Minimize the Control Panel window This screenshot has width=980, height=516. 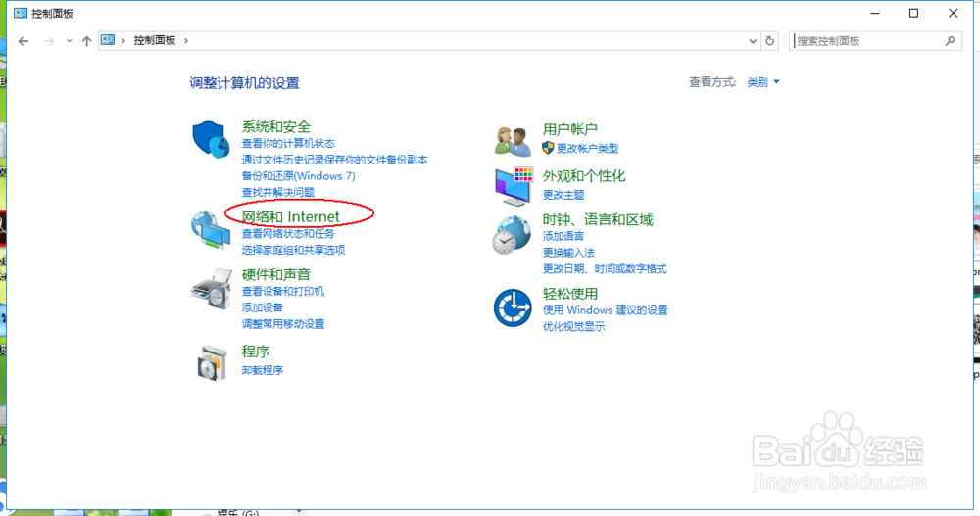click(875, 13)
